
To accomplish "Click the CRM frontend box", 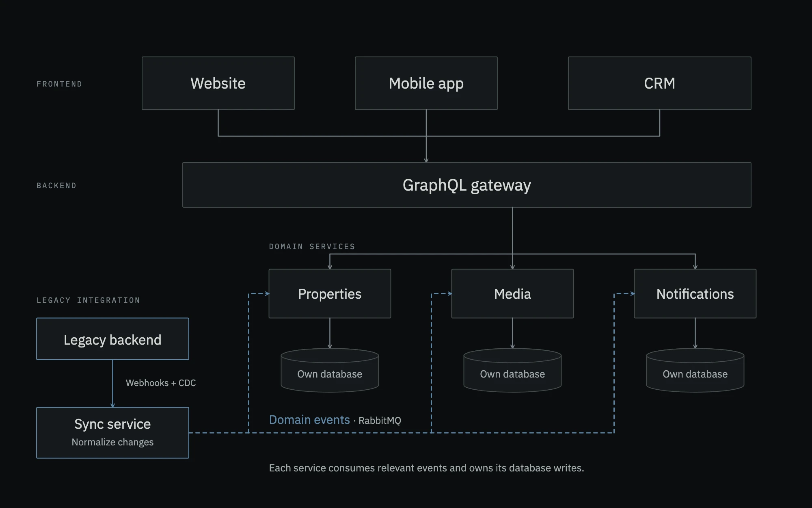I will (x=659, y=83).
